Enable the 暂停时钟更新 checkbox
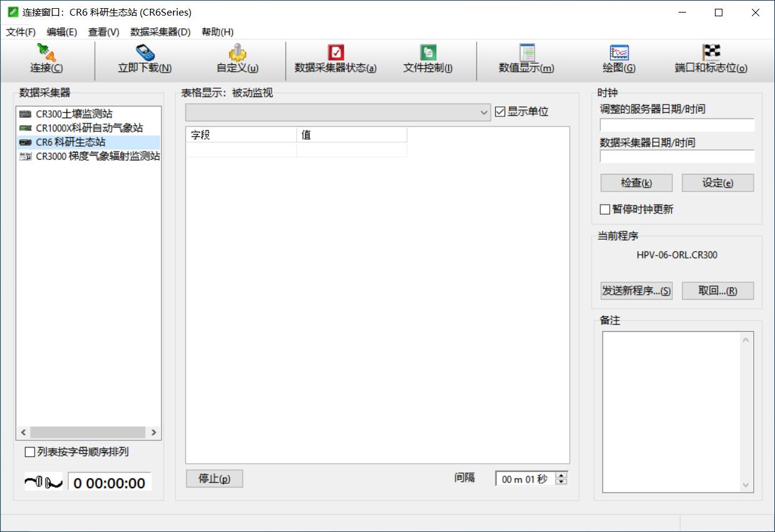Screen dimensions: 775x532 605,210
